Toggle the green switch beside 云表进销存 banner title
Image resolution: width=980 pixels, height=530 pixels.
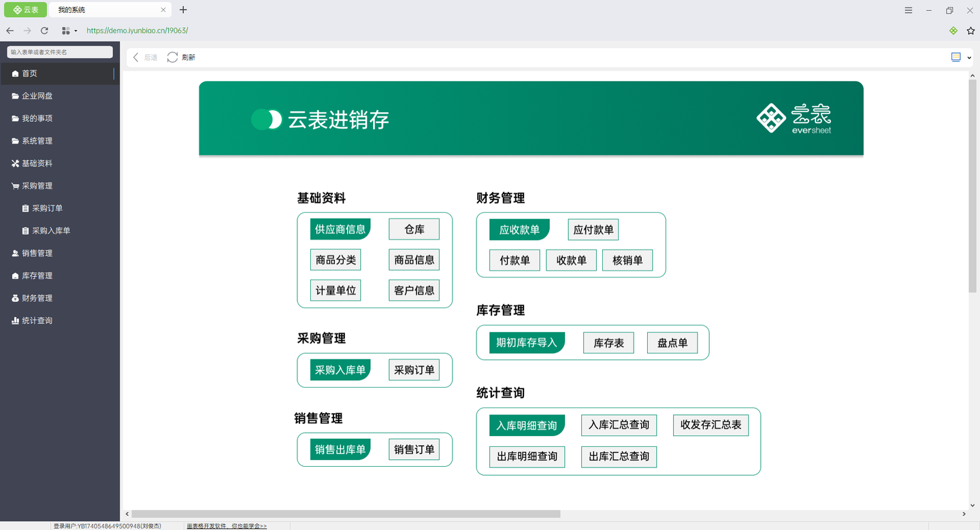(267, 119)
